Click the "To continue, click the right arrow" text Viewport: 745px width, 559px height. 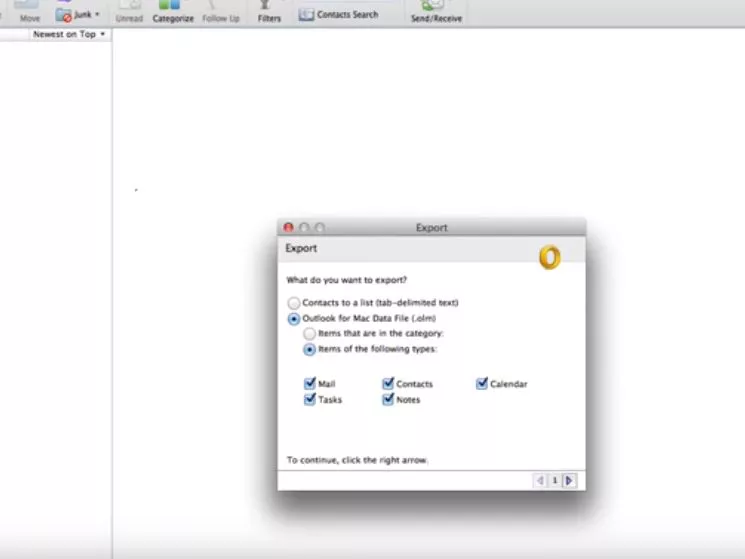[x=357, y=460]
